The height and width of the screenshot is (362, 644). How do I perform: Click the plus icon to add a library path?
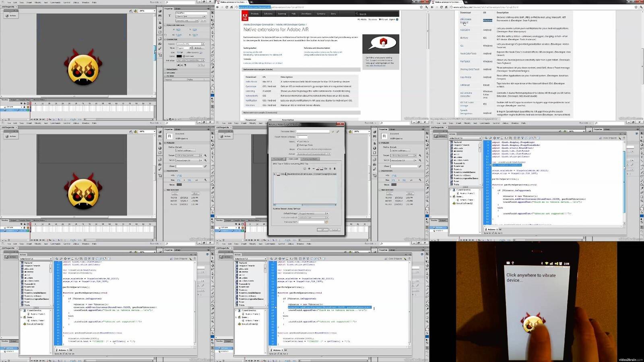coord(309,169)
